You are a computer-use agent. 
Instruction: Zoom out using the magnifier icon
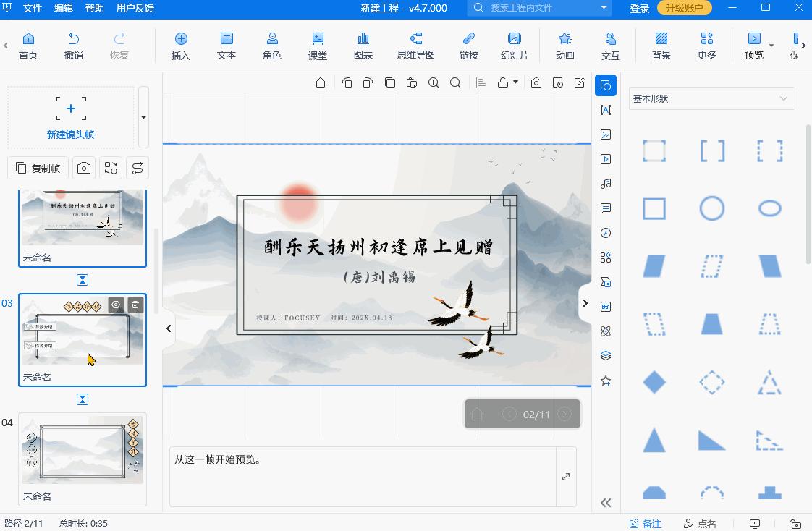pos(454,82)
